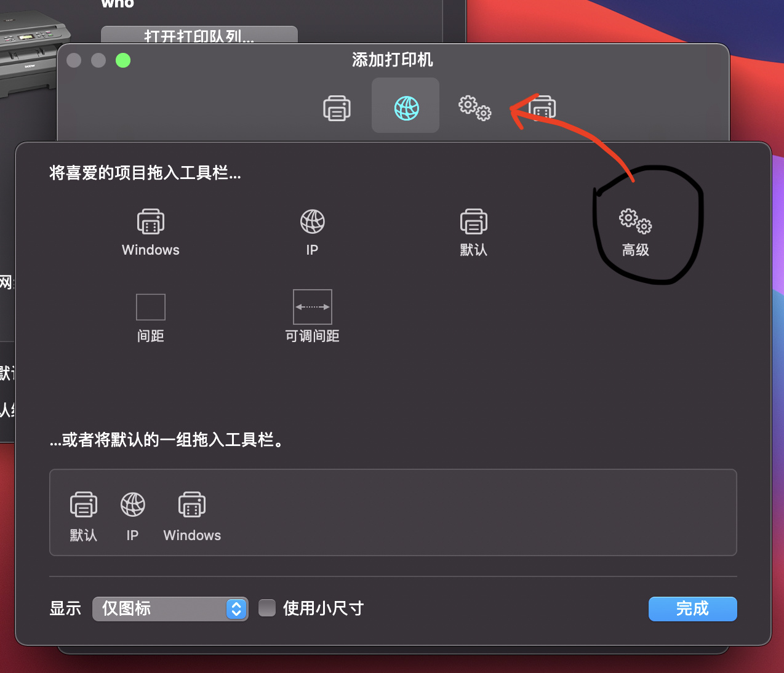Screen dimensions: 784x673
Task: Click the stepper arrows on 仅图标 menu
Action: point(235,608)
